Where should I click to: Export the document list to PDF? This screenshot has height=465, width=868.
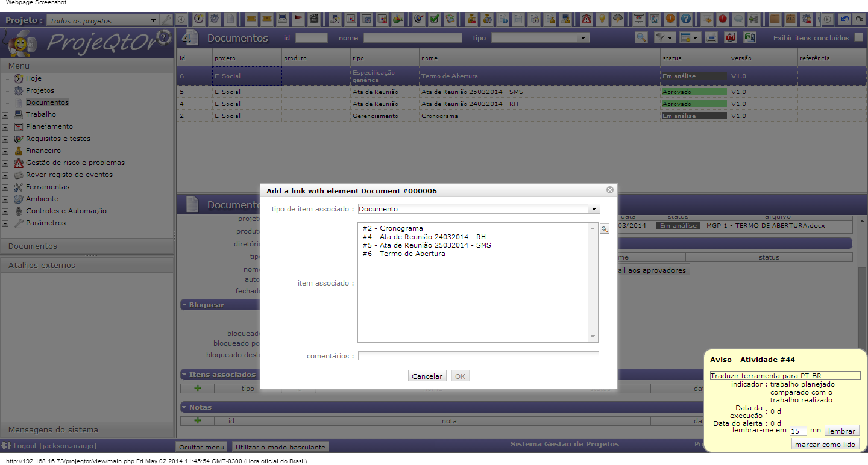pos(730,37)
